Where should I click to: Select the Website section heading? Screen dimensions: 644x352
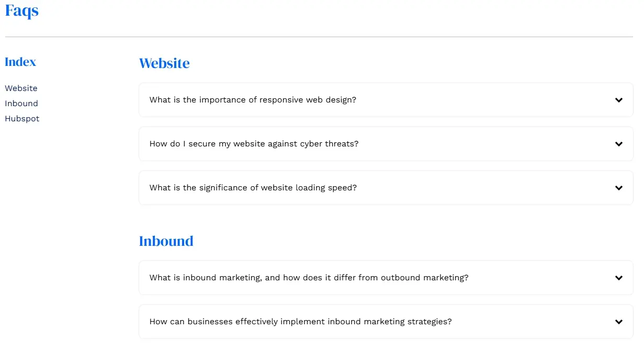pyautogui.click(x=164, y=63)
